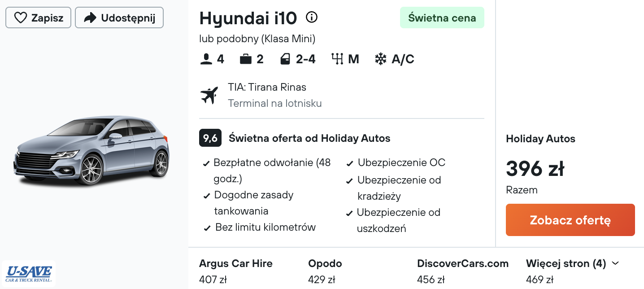
Task: Click the manual gearbox icon
Action: click(x=337, y=59)
